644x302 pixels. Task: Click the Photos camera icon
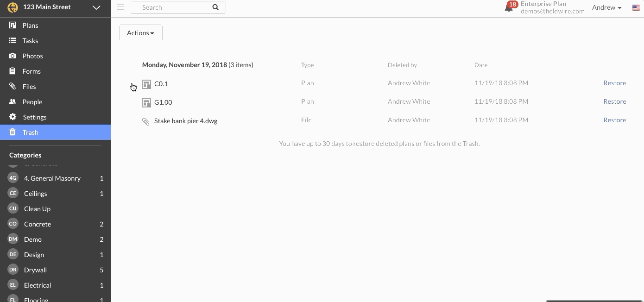click(13, 56)
